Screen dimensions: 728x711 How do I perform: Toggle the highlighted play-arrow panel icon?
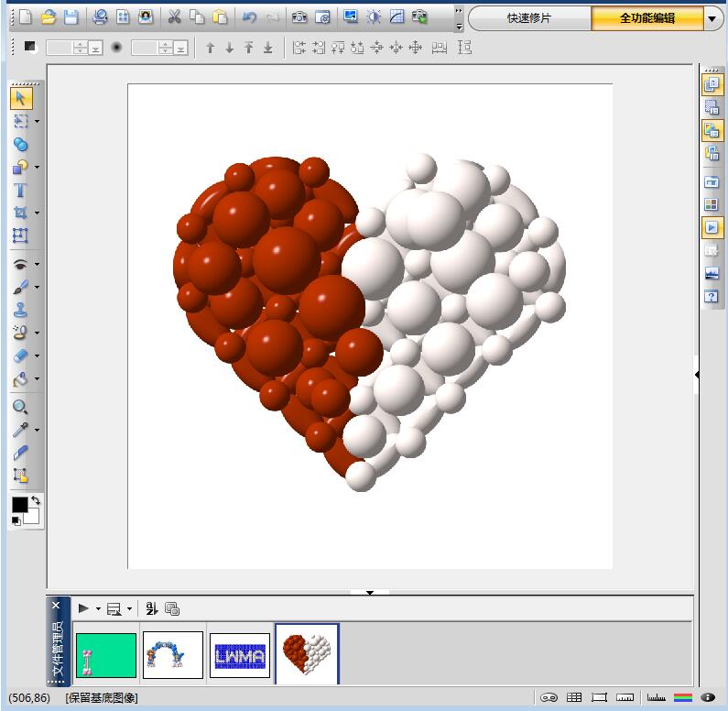click(712, 227)
